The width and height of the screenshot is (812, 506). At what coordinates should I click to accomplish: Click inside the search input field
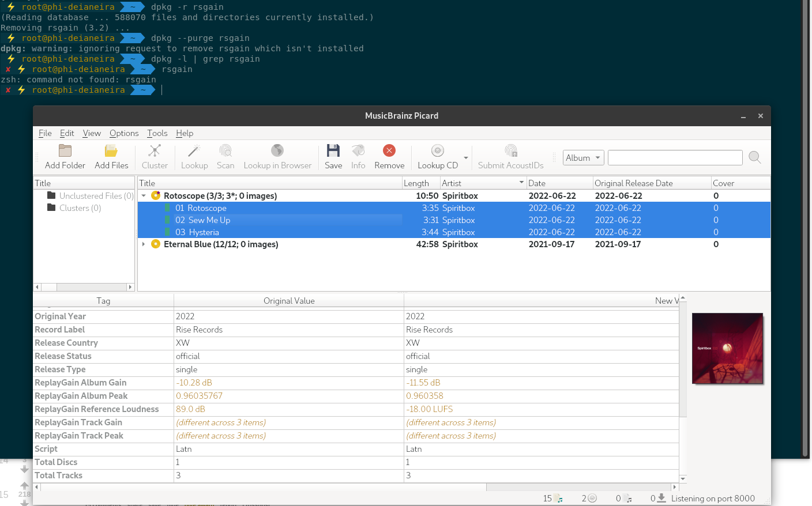pyautogui.click(x=675, y=157)
